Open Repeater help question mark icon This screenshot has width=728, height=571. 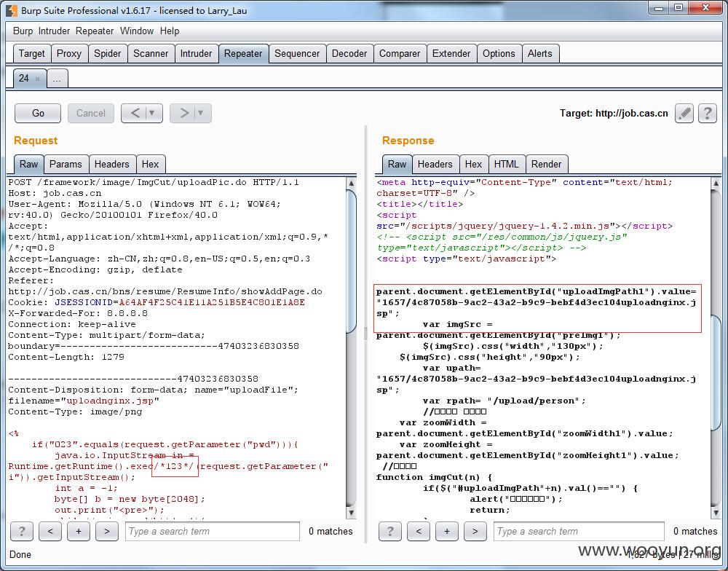click(x=707, y=113)
